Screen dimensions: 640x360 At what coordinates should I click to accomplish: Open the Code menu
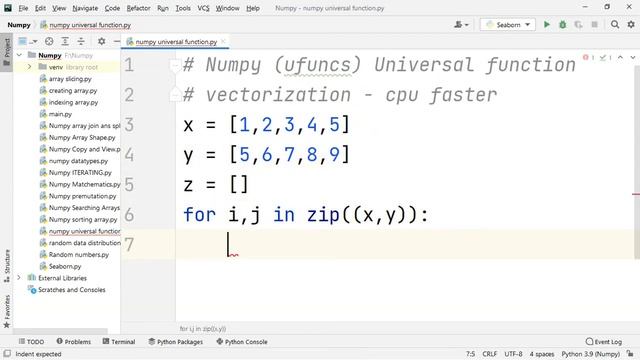(112, 8)
